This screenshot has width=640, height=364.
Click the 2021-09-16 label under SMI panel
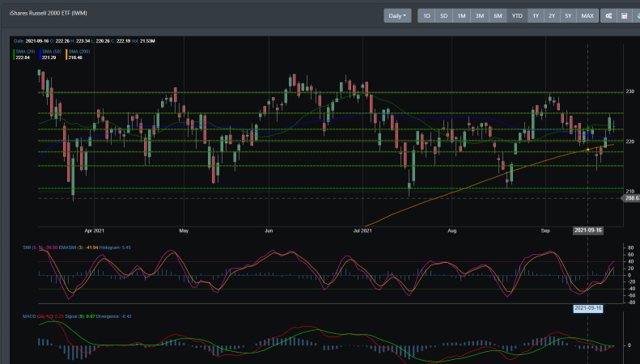pos(587,308)
